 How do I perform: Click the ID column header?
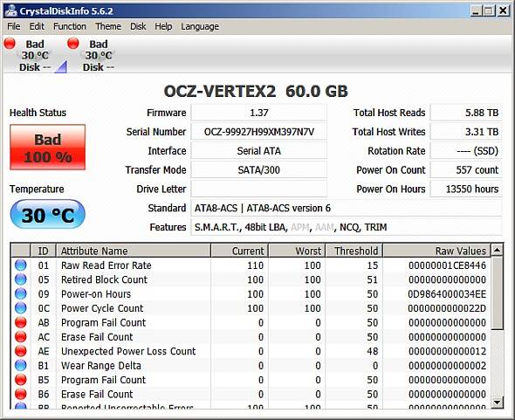[43, 251]
